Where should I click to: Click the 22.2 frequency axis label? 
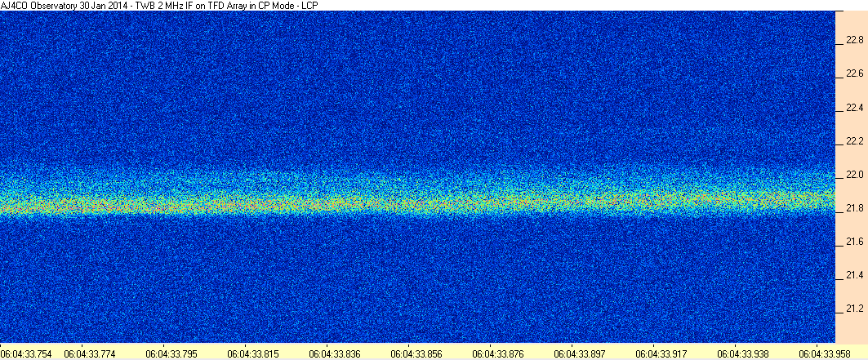[855, 141]
